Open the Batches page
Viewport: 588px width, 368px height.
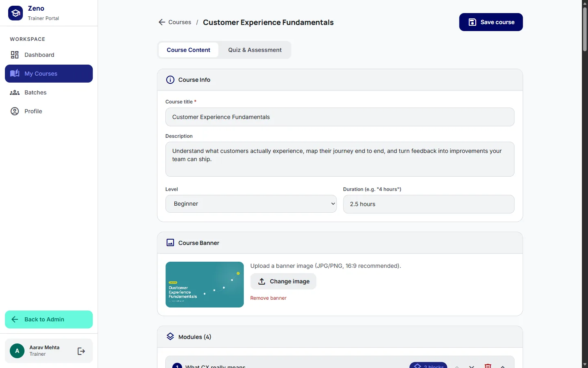[49, 92]
